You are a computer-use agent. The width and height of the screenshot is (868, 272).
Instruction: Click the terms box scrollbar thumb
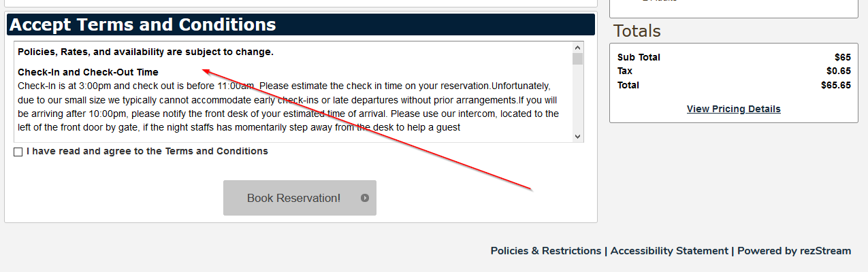(x=578, y=58)
